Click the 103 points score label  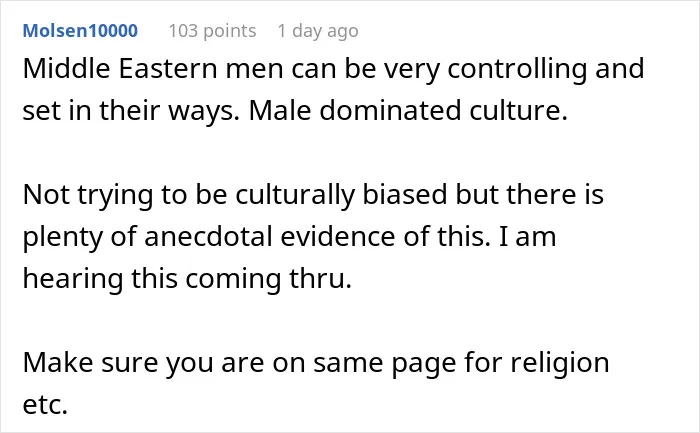coord(212,31)
